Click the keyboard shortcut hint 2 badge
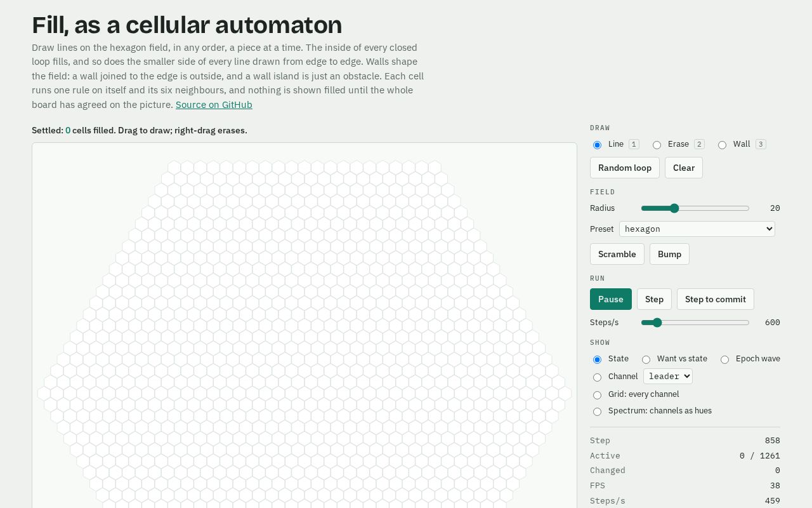812x508 pixels. [699, 144]
